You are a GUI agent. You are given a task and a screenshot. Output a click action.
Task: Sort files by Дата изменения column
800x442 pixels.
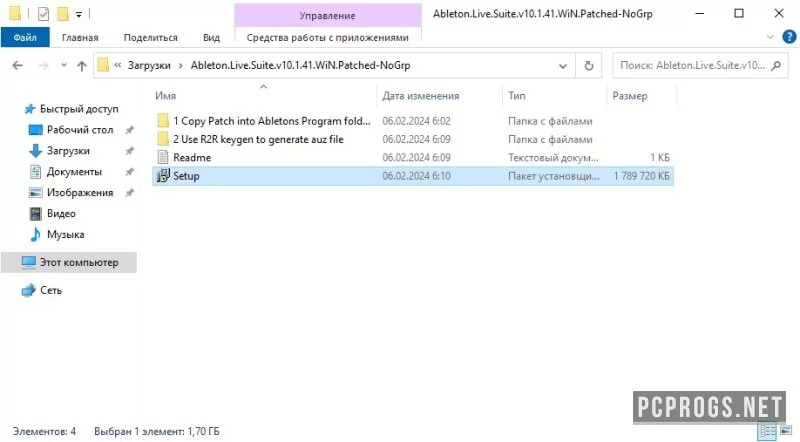420,95
